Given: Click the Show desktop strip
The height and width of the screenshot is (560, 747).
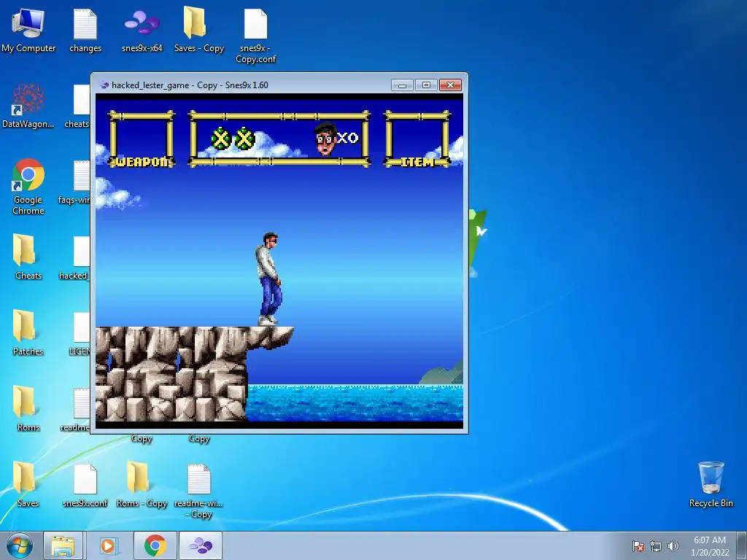Looking at the screenshot, I should click(743, 545).
